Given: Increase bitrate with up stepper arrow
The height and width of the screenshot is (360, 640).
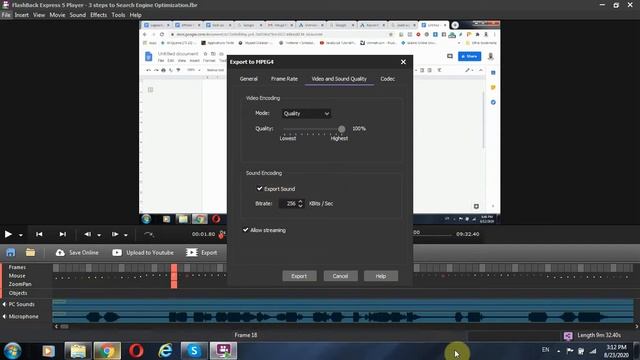Looking at the screenshot, I should [x=301, y=201].
